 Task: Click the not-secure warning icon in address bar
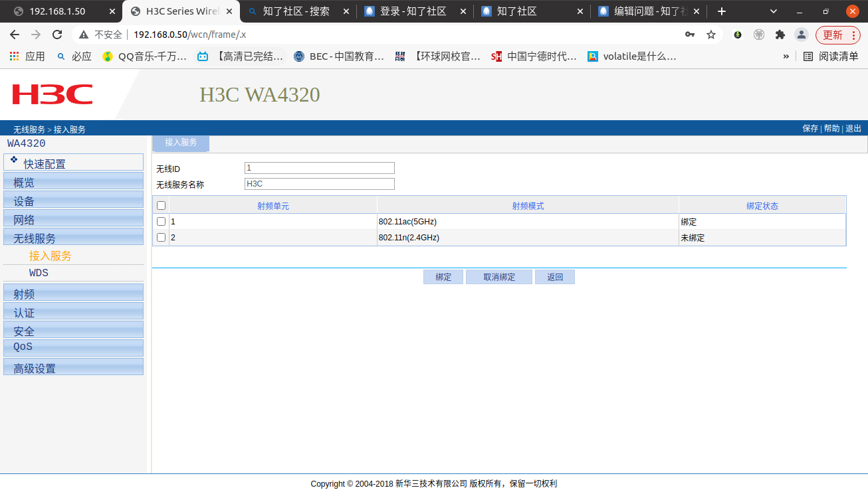point(84,35)
